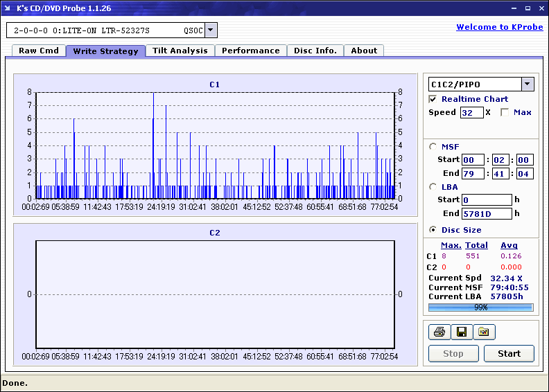Select the LBA range radio button
Screen dimensions: 549x392
[433, 186]
